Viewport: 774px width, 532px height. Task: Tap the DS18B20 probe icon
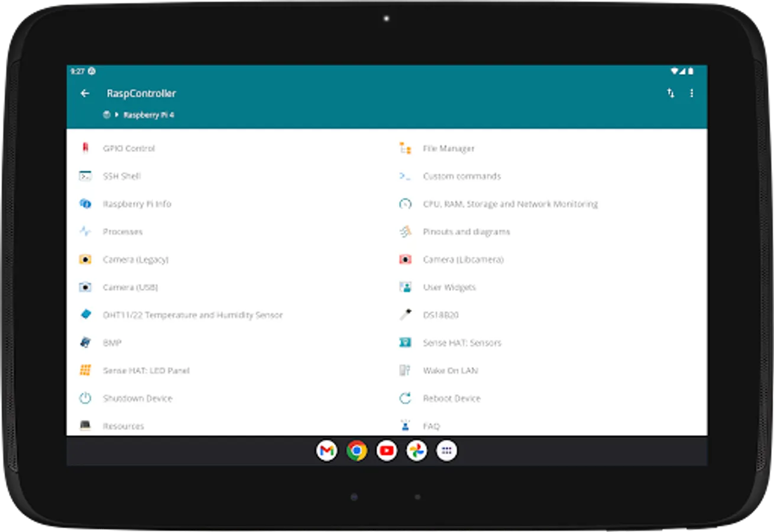click(405, 315)
